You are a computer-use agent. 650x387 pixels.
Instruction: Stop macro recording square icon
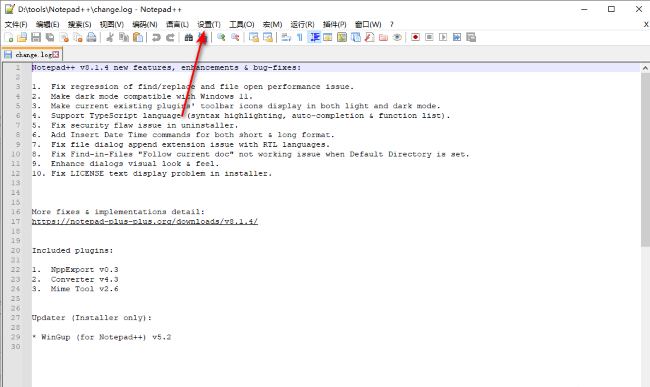(429, 38)
